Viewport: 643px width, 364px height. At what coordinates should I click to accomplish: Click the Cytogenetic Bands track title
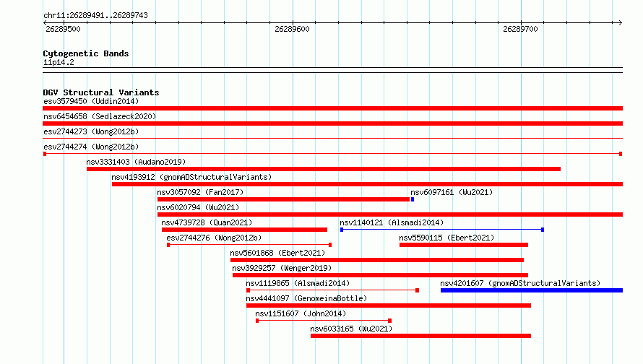coord(86,53)
